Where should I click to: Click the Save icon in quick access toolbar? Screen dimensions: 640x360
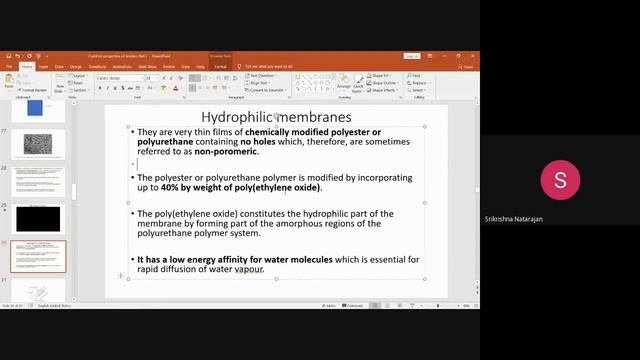click(8, 56)
